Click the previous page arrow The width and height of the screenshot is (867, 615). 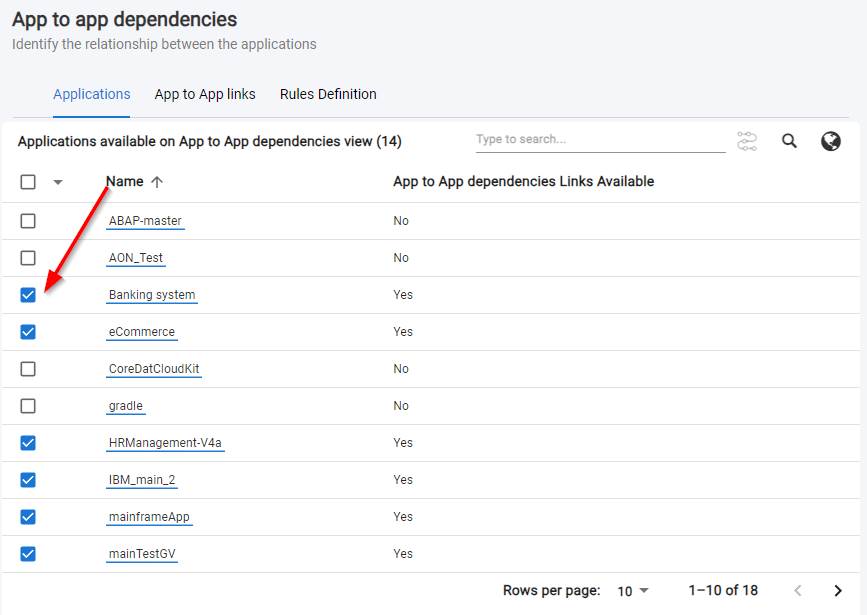pyautogui.click(x=797, y=591)
